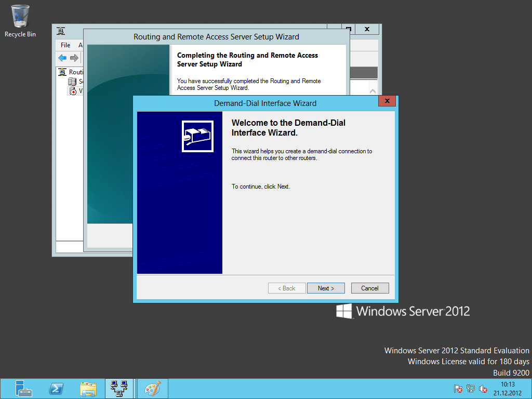Screen dimensions: 532x399
Task: Close the Demand-Dial Interface Wizard window
Action: pos(387,101)
